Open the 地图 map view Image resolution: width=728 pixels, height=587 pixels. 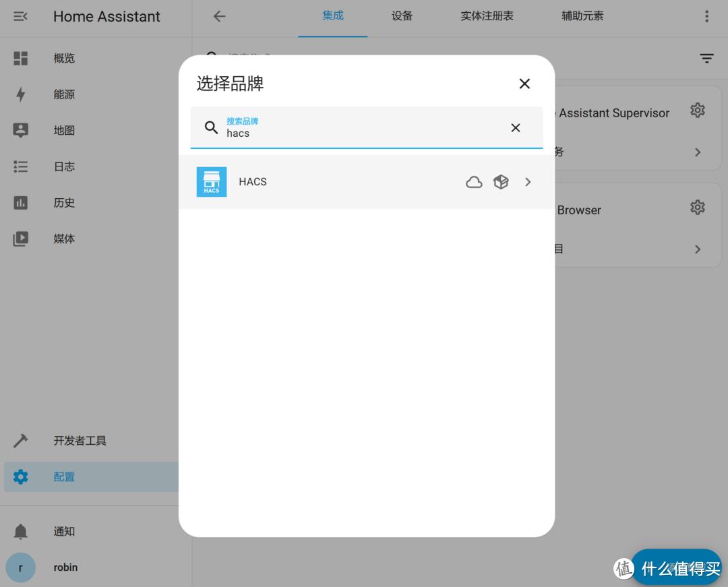[64, 130]
